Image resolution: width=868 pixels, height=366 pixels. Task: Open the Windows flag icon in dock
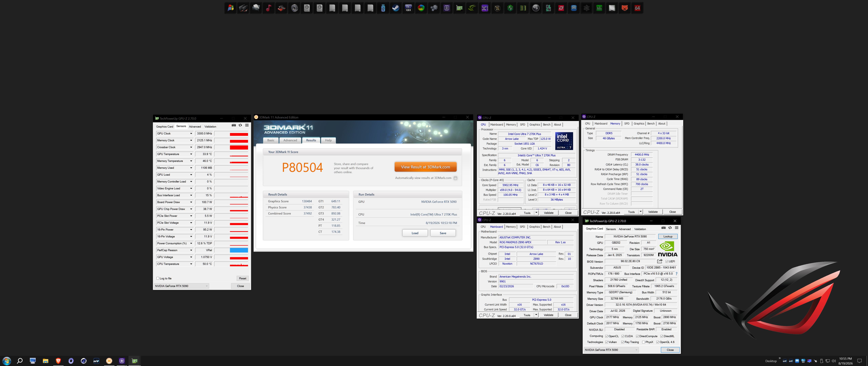(x=231, y=8)
